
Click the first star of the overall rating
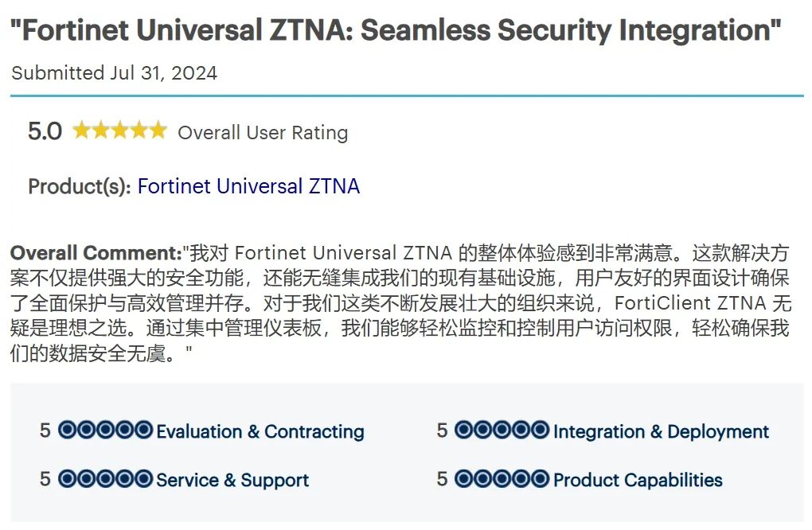[x=81, y=131]
